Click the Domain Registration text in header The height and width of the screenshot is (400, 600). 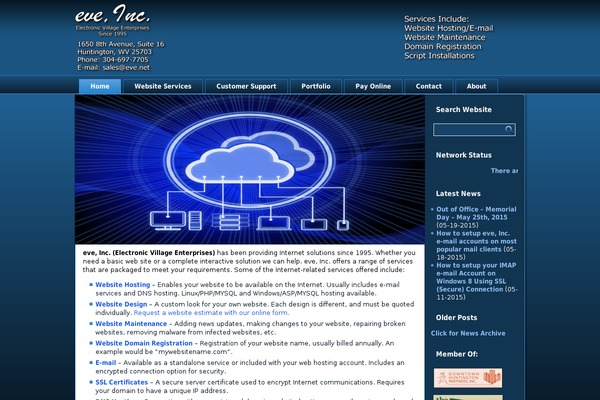point(443,47)
